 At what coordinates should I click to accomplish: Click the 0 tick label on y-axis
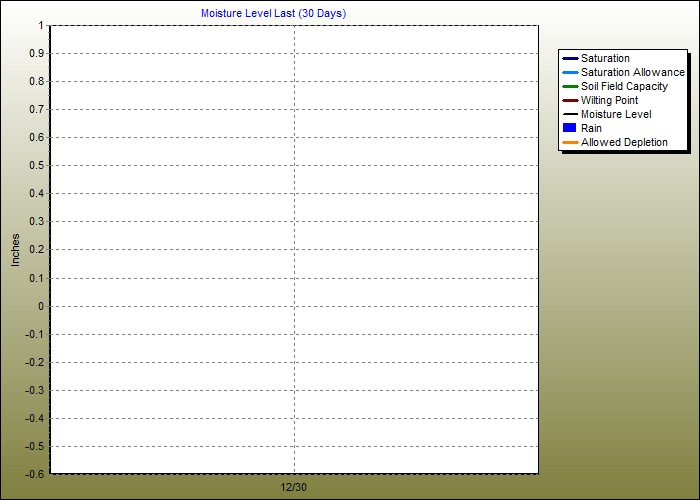coord(41,306)
